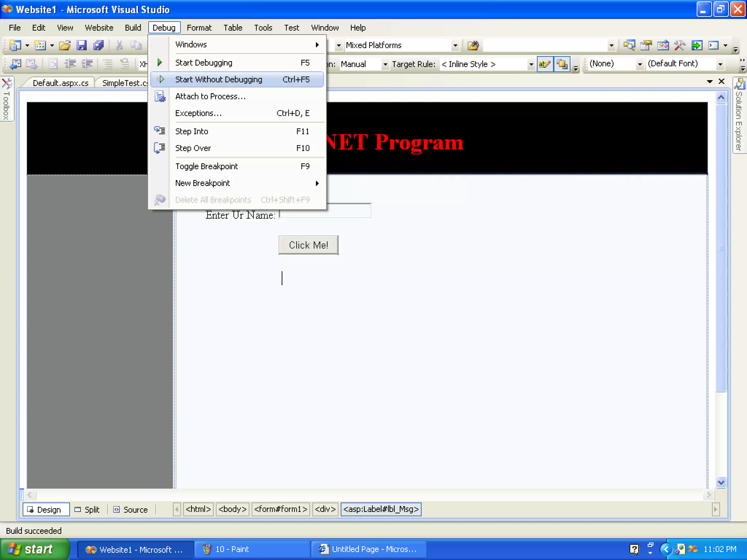This screenshot has width=747, height=560.
Task: Click the Decrease Indent toolbar icon
Action: [x=70, y=64]
